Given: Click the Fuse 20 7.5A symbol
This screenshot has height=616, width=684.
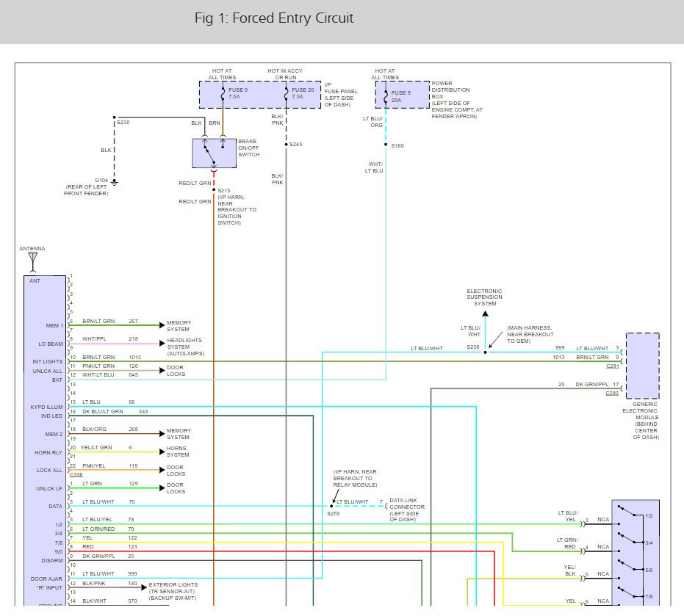Looking at the screenshot, I should point(287,93).
